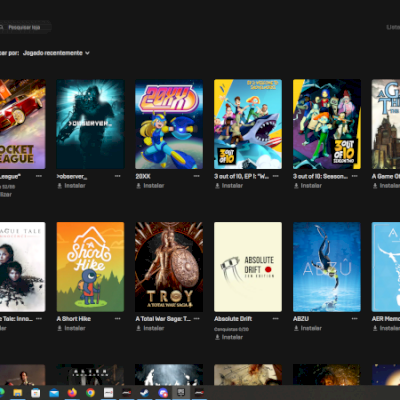Click the '>observer_' title text
This screenshot has width=400, height=400.
pos(72,176)
